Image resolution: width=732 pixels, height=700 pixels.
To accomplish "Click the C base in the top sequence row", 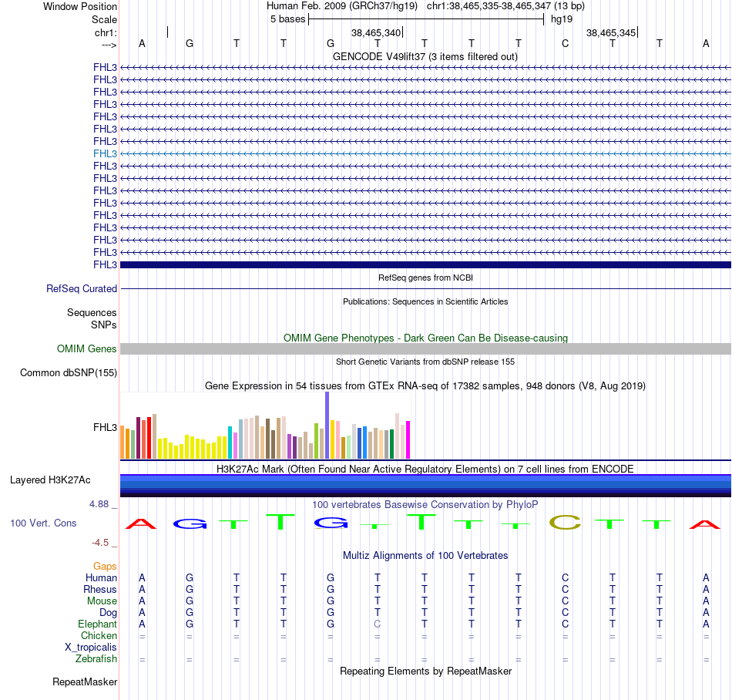I will [566, 43].
